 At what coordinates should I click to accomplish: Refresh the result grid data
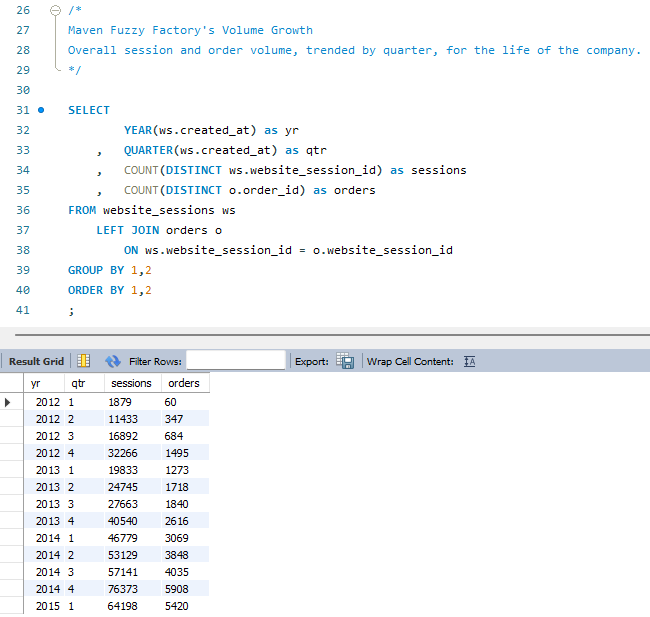point(112,361)
